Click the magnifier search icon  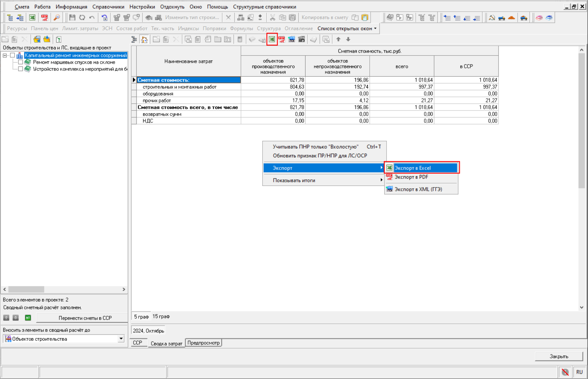[x=57, y=18]
